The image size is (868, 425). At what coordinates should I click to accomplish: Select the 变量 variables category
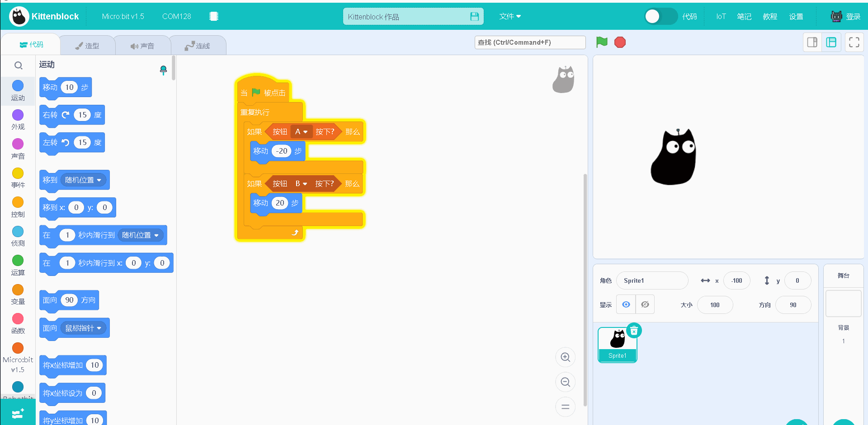(x=18, y=294)
